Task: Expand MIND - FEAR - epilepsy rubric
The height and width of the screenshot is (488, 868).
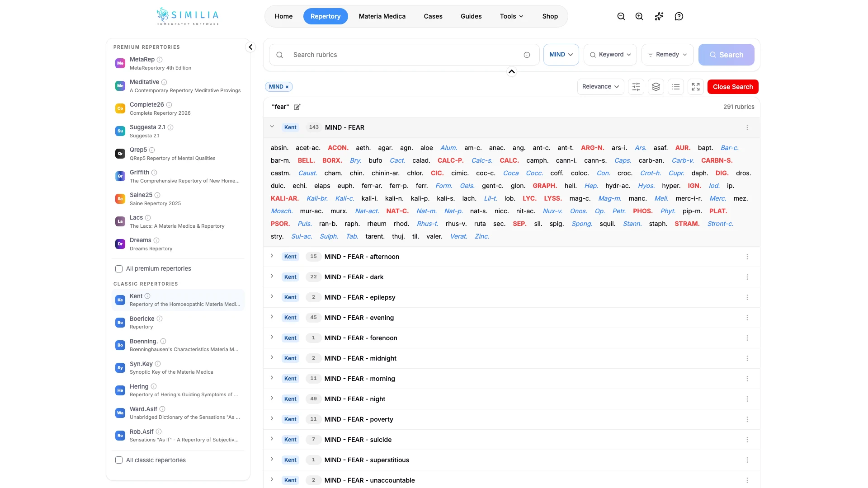Action: [272, 297]
